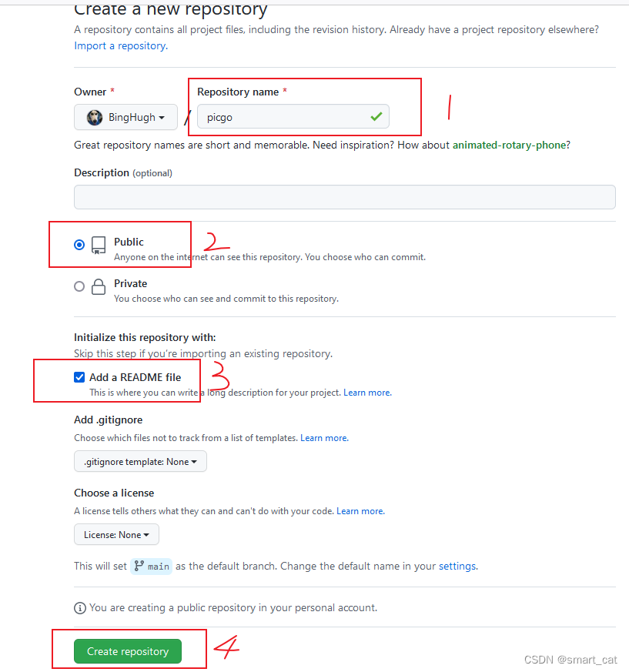Open the .gitignore template dropdown
This screenshot has width=629, height=672.
click(x=140, y=462)
